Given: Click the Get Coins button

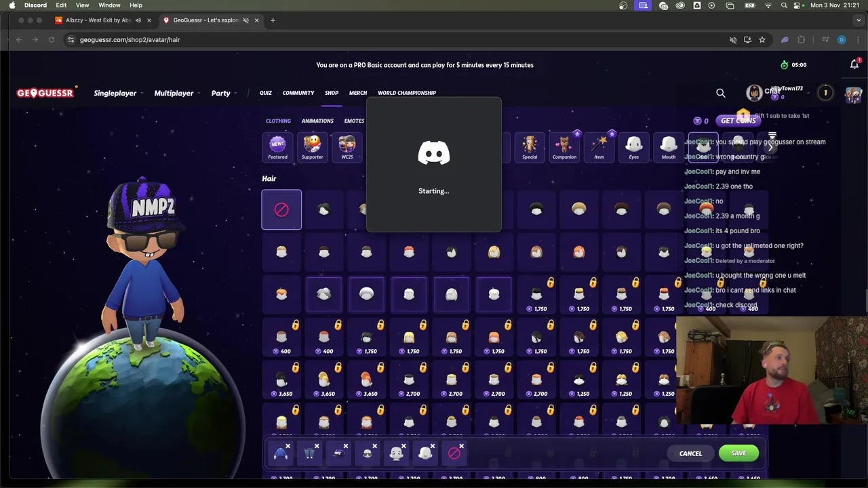Looking at the screenshot, I should (738, 121).
